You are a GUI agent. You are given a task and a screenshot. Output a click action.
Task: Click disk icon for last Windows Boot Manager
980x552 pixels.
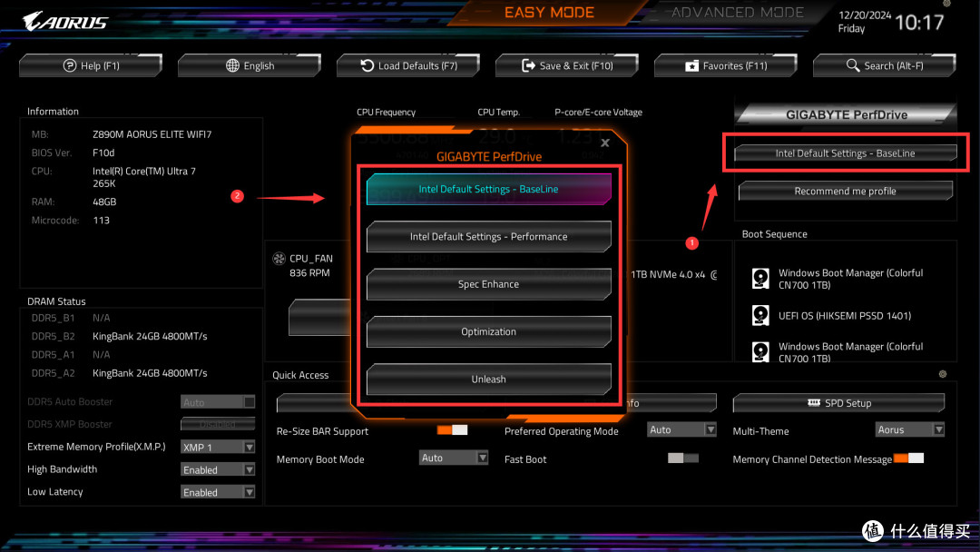click(760, 352)
